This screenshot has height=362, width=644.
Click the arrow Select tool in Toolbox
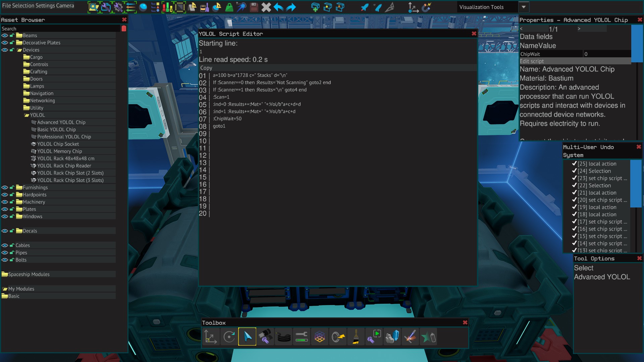click(247, 337)
